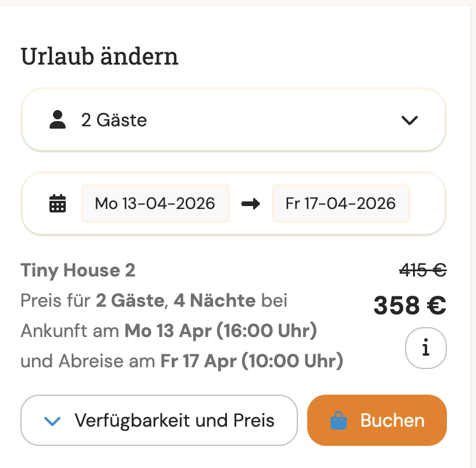
Task: Click the down chevron on the guest selector
Action: 410,120
